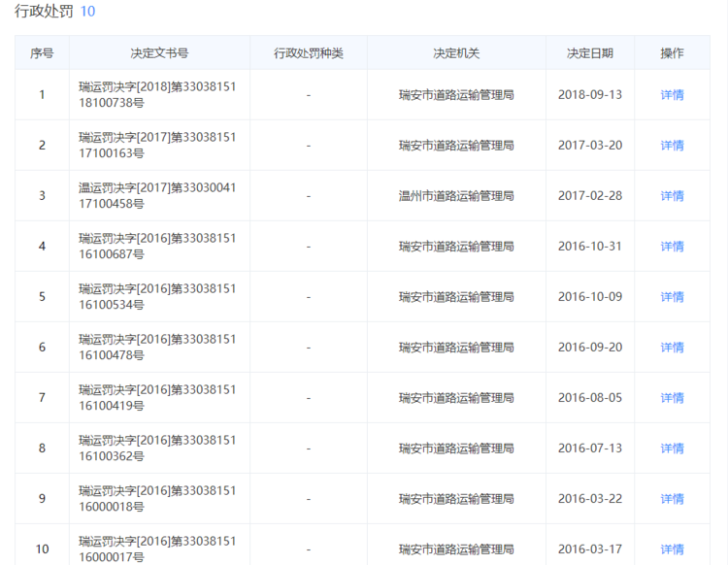Open 详情 for the 2018-09-13 penalty

point(672,95)
